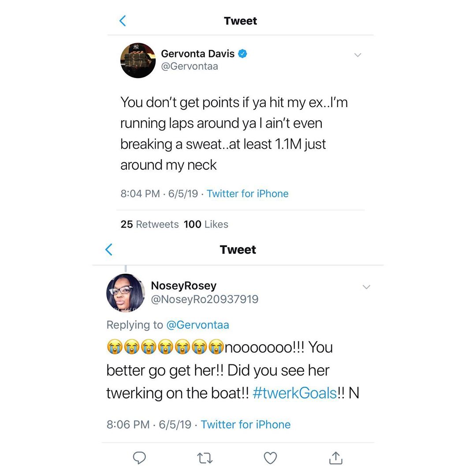
Task: Open the share upload icon
Action: click(336, 458)
